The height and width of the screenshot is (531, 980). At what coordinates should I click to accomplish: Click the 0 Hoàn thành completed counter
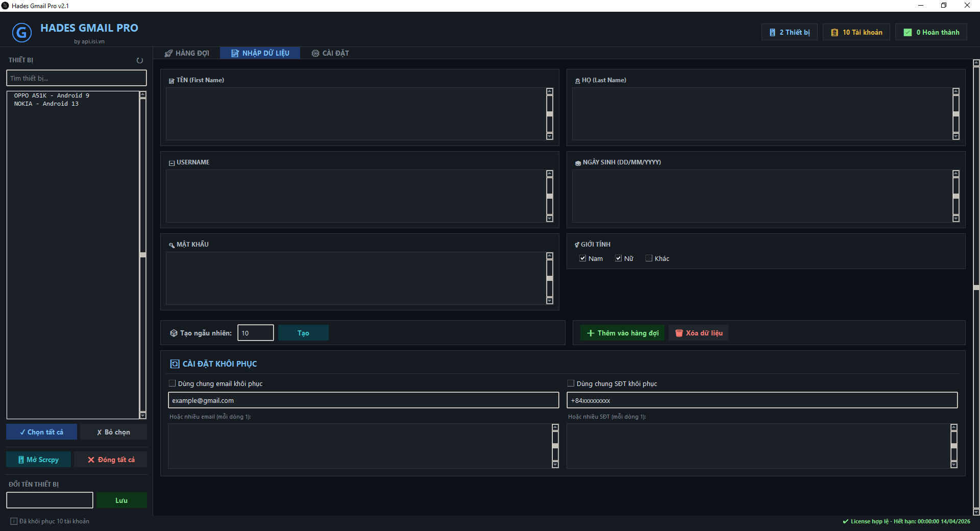[931, 32]
